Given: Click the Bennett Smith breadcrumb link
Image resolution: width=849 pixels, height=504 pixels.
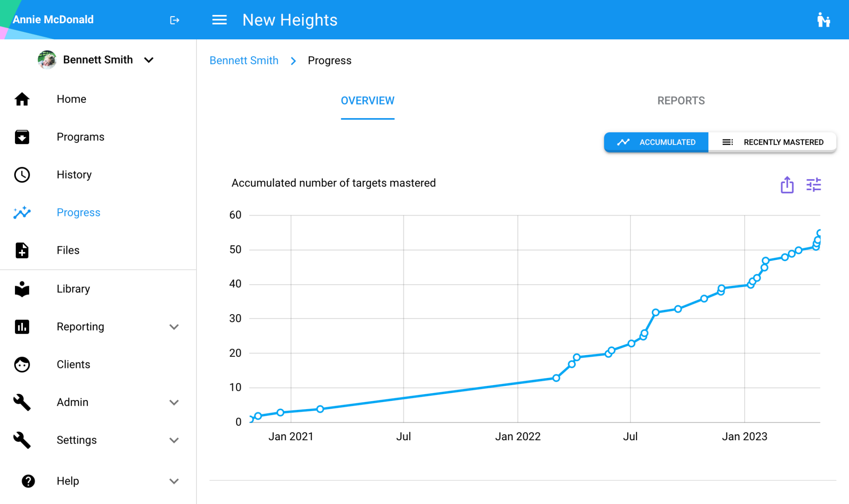Looking at the screenshot, I should 244,61.
